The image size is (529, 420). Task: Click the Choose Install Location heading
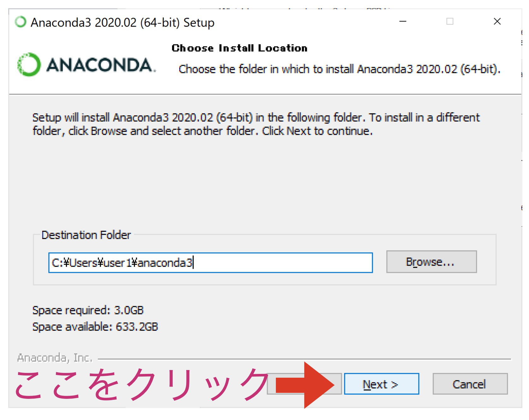239,48
